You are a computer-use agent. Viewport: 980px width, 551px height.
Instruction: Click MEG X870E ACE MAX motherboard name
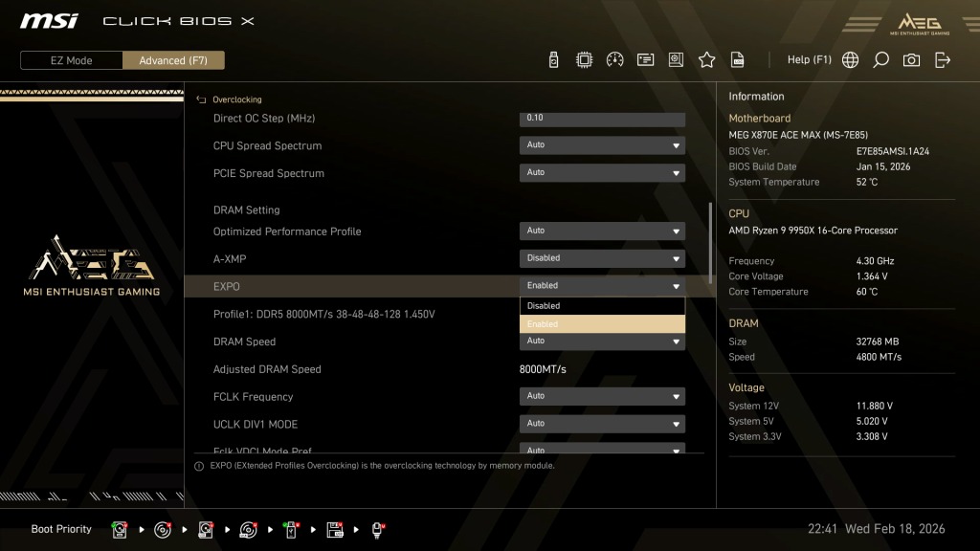[798, 135]
